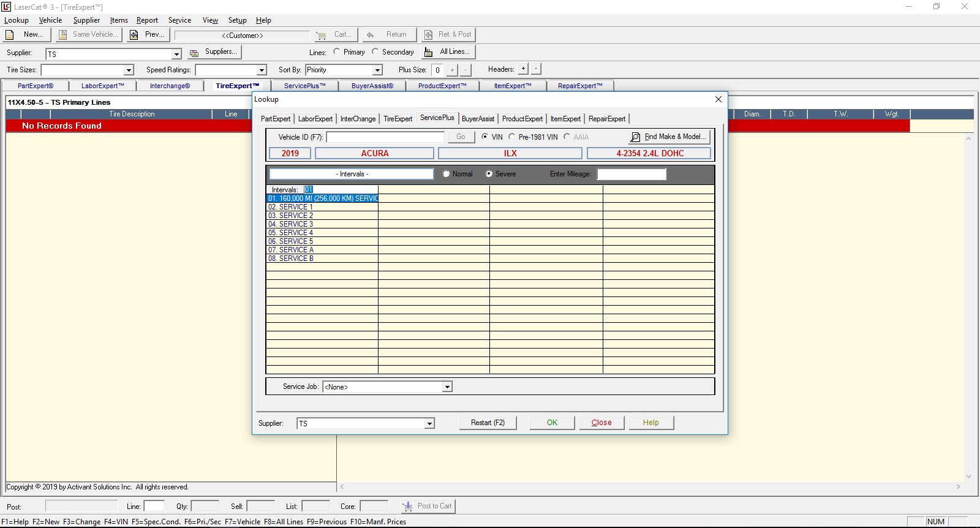Switch to LaborExpert tab in Lookup dialog
This screenshot has height=528, width=980.
[315, 119]
